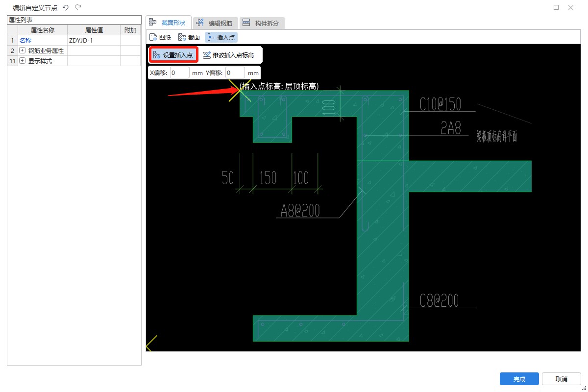Select the 名称 property row
This screenshot has width=588, height=392.
pyautogui.click(x=74, y=40)
